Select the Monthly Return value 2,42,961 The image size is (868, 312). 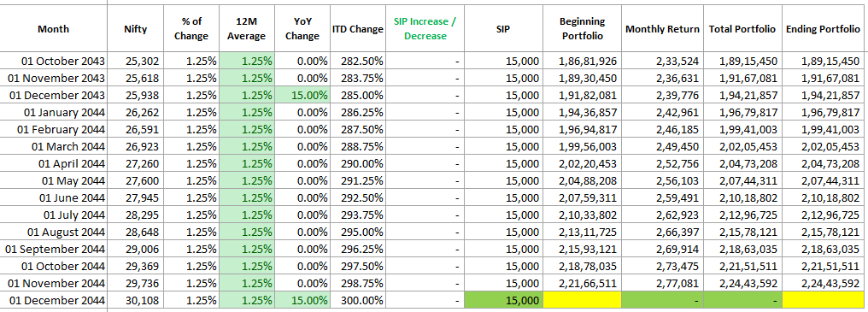click(x=663, y=113)
